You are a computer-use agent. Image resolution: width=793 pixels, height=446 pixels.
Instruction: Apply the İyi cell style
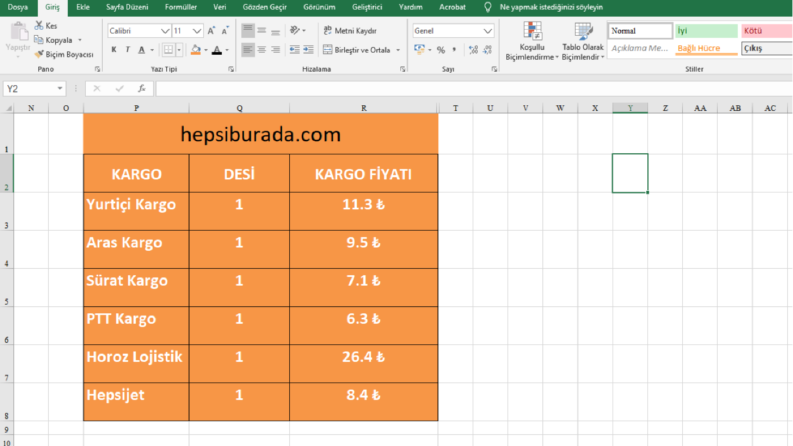pos(706,31)
